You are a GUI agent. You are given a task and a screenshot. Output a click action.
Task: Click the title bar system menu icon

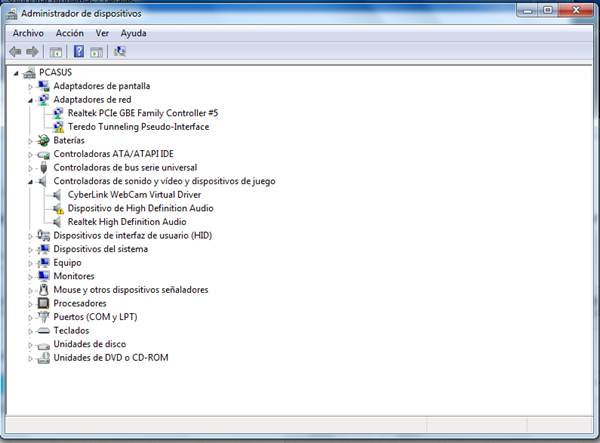click(12, 14)
